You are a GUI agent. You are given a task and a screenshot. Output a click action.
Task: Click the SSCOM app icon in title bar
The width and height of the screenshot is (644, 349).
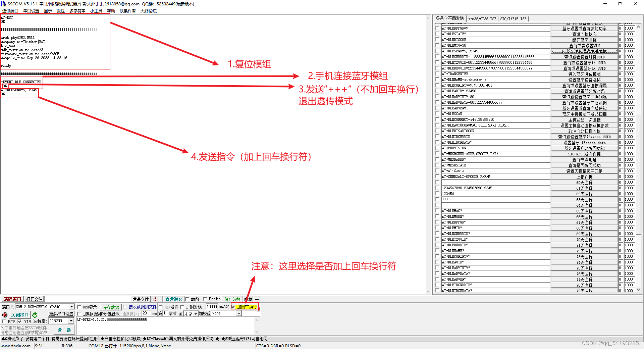[x=3, y=4]
